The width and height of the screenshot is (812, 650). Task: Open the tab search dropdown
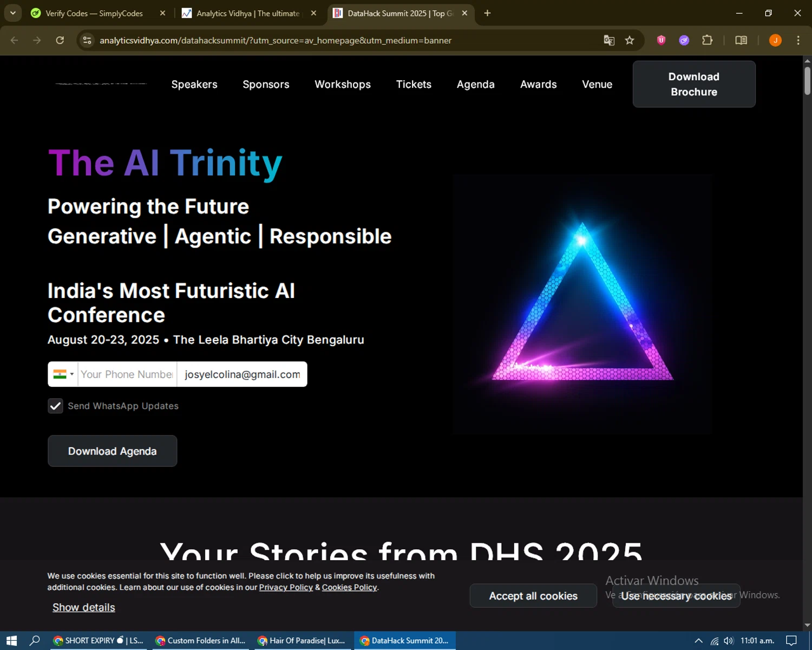click(12, 13)
